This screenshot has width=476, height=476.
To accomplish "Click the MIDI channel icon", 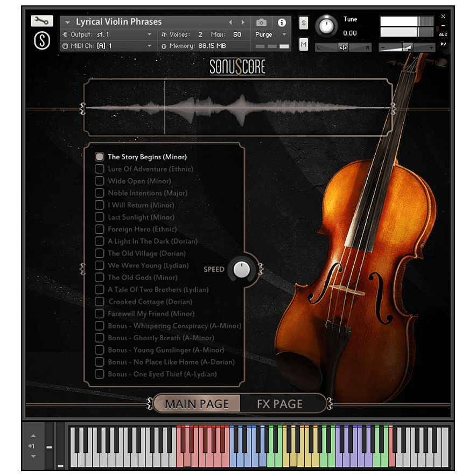I will coord(65,46).
